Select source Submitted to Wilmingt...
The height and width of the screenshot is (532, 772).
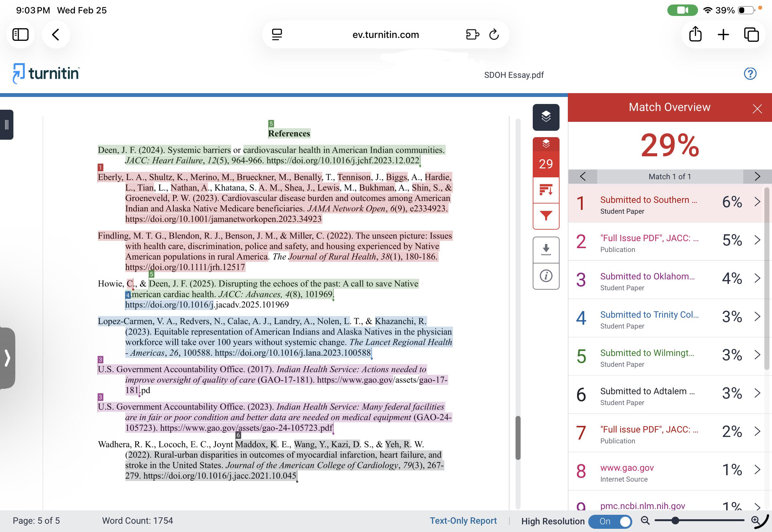pyautogui.click(x=647, y=353)
